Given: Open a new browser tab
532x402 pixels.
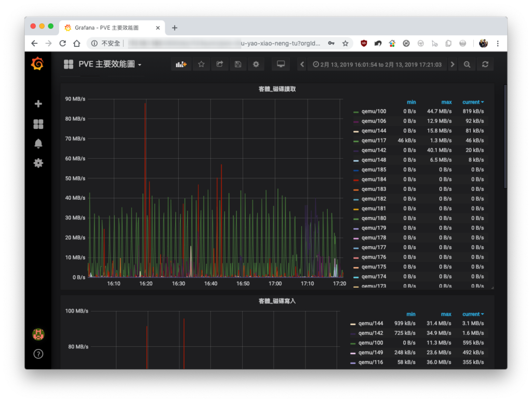Looking at the screenshot, I should pos(175,28).
